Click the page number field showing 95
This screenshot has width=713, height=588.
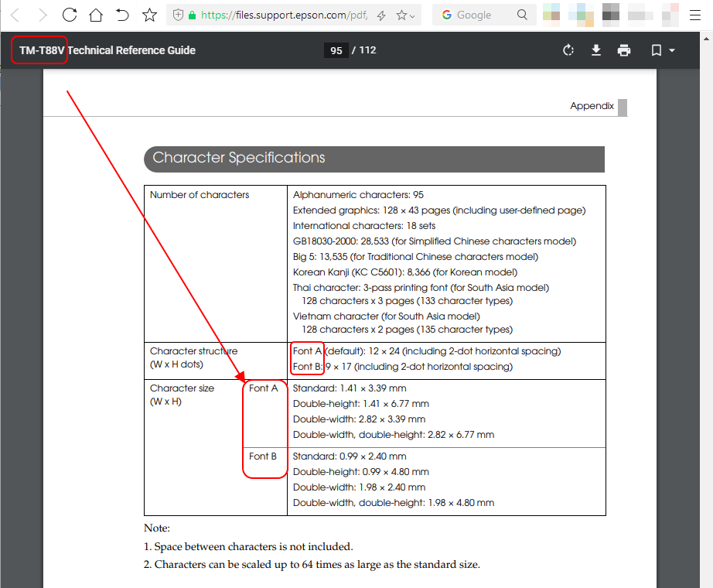(336, 50)
